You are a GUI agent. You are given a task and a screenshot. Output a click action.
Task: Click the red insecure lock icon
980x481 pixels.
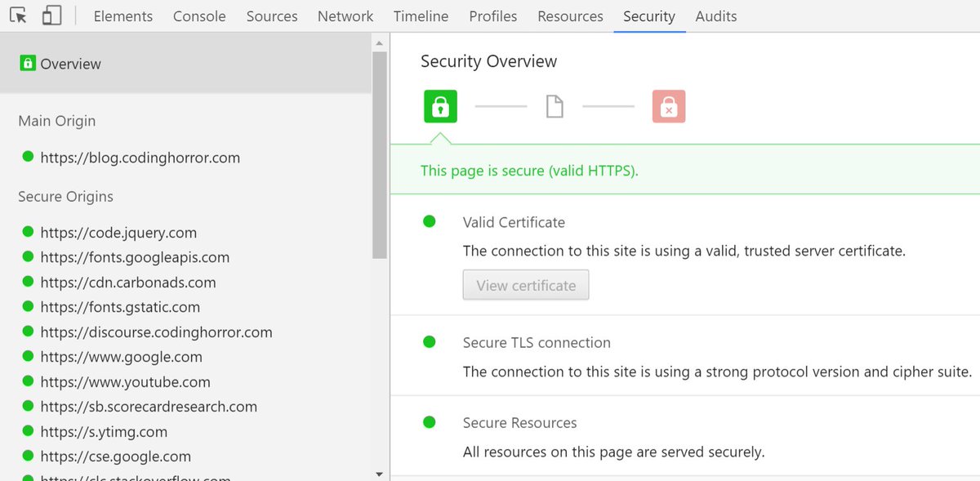pos(668,106)
